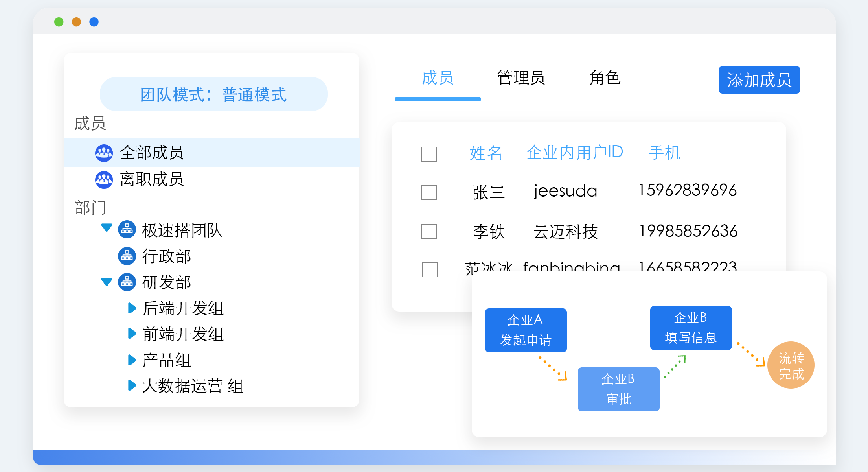Click the 行政部 department icon

click(x=127, y=256)
